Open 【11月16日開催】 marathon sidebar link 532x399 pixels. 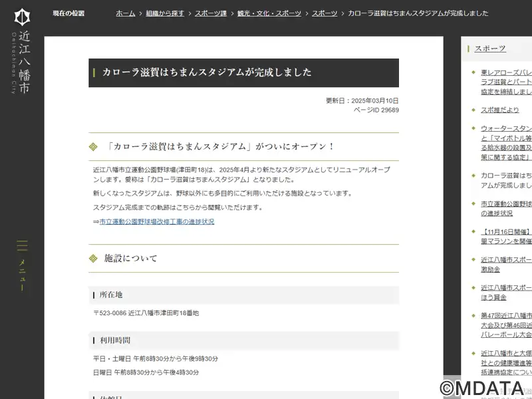506,237
